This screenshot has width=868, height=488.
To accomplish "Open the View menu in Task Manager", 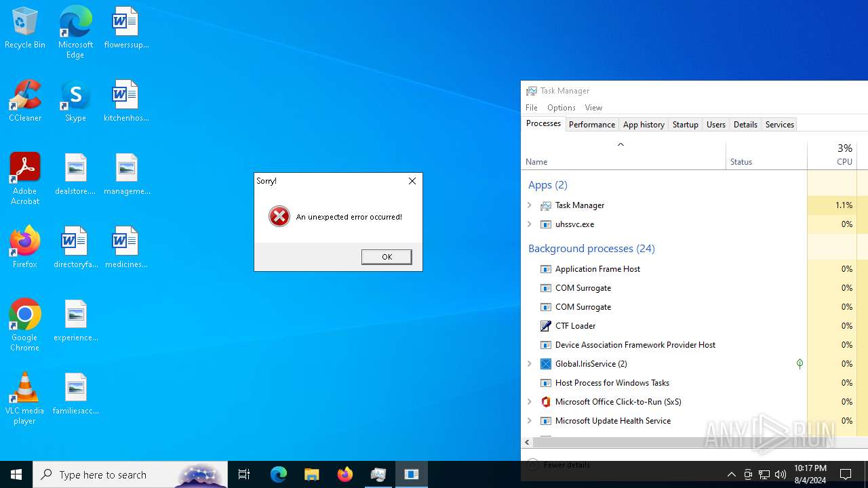I will 593,108.
